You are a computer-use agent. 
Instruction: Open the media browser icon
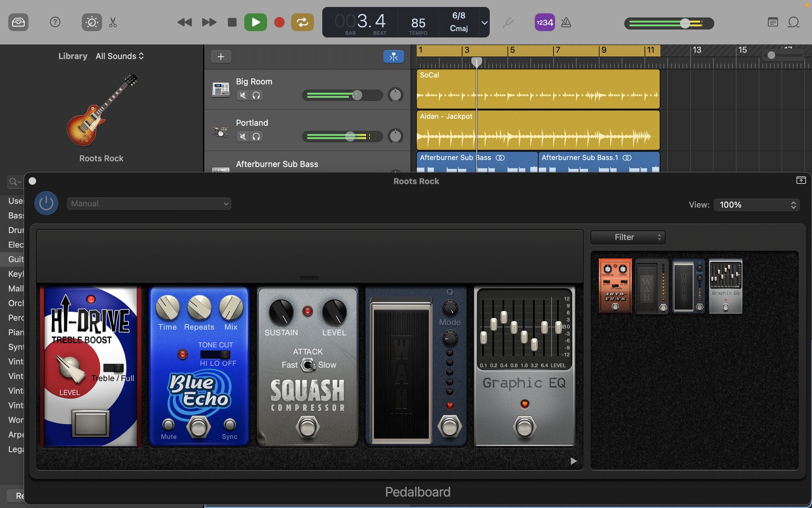(x=18, y=22)
